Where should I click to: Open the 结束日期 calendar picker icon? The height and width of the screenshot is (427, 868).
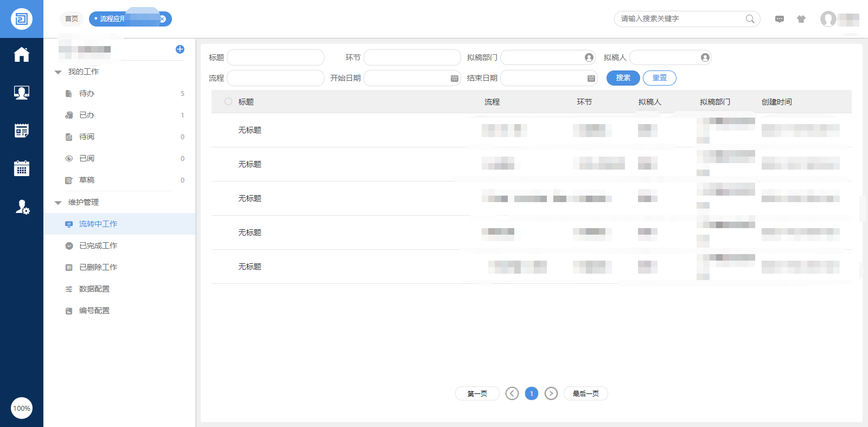(591, 79)
